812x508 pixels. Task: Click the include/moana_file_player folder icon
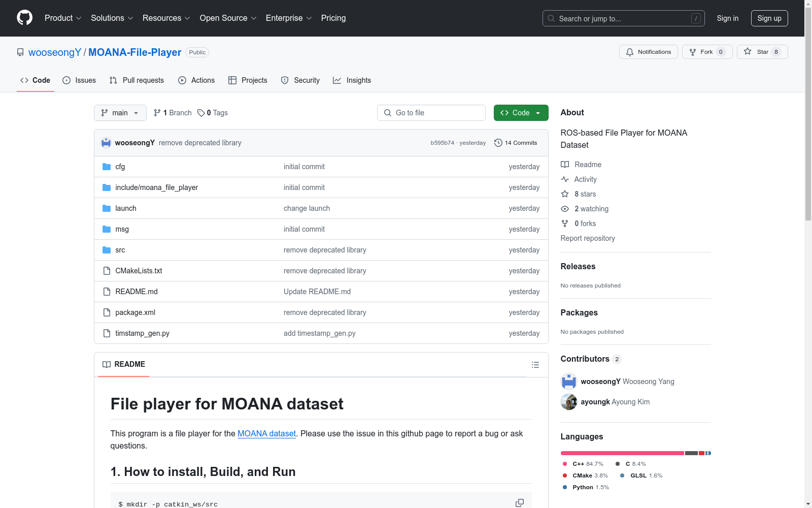107,187
